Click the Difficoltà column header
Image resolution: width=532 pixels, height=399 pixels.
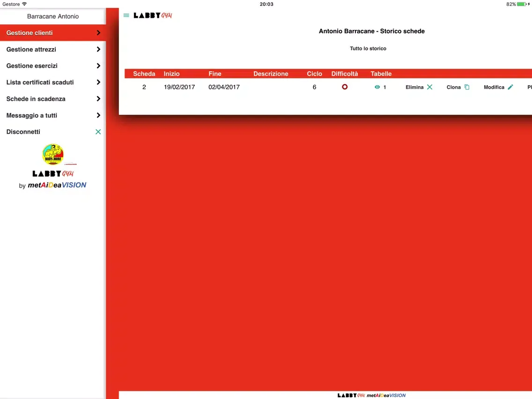(344, 74)
